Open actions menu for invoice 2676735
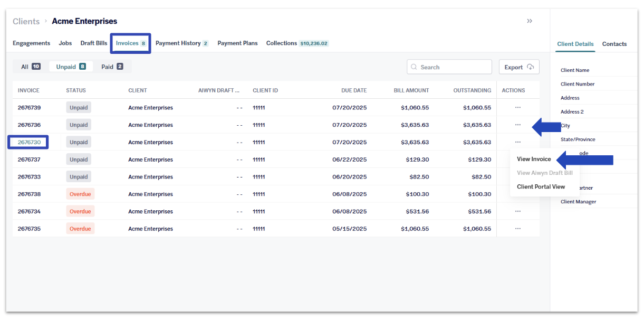This screenshot has width=644, height=318. click(517, 229)
